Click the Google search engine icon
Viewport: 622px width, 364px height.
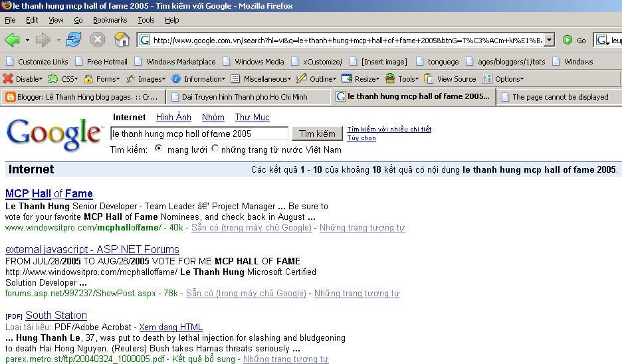click(602, 40)
